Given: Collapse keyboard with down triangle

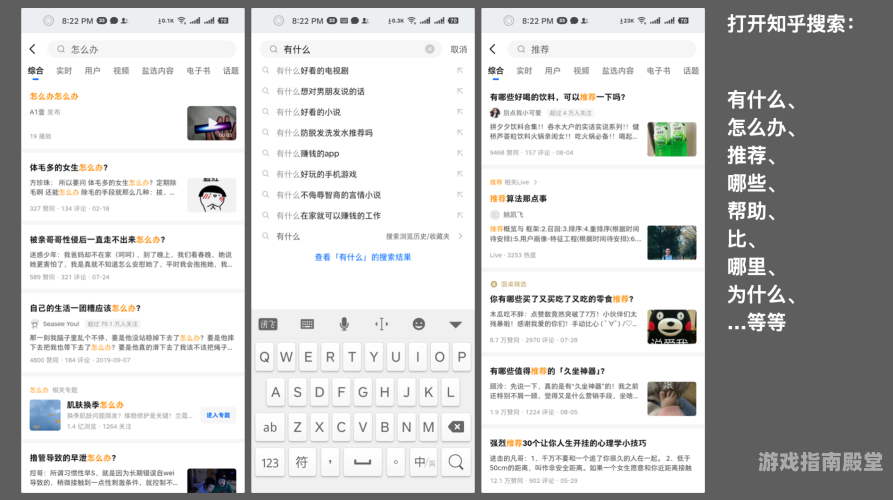Looking at the screenshot, I should click(x=456, y=325).
